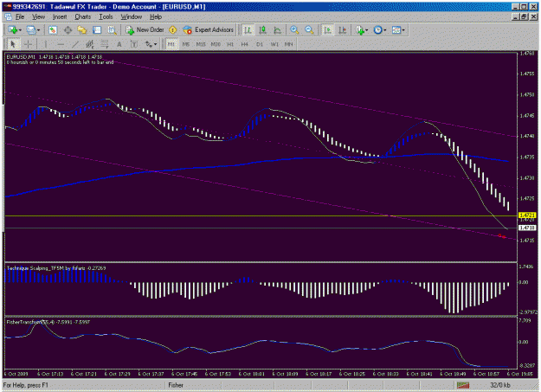The image size is (541, 392).
Task: Click the connection status bars icon
Action: (463, 385)
